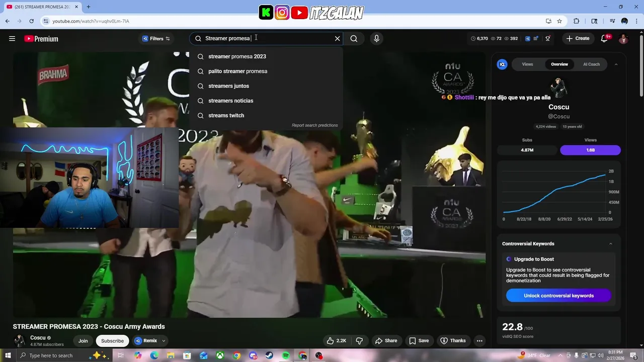Show hidden system tray icons
The image size is (644, 362).
[x=560, y=355]
